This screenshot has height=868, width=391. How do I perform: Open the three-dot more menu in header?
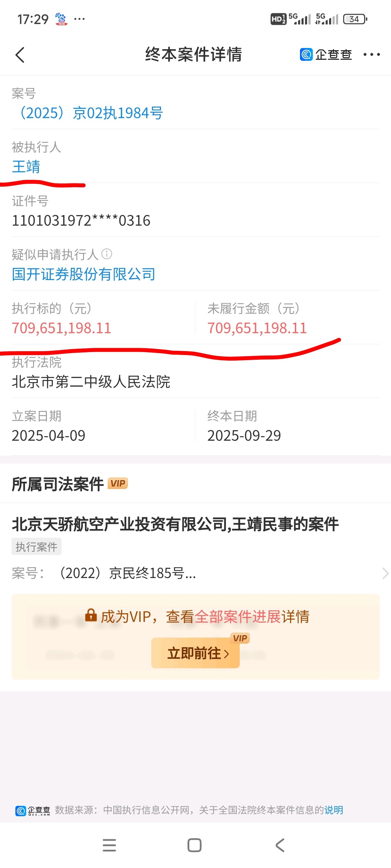pyautogui.click(x=371, y=54)
